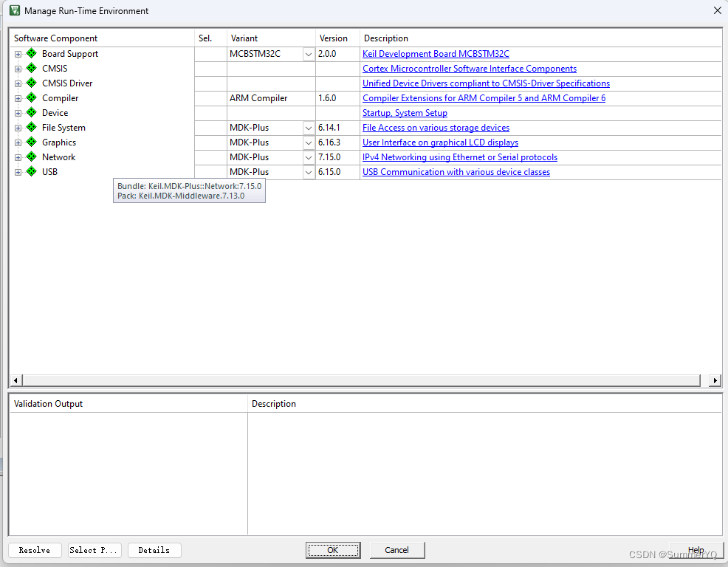The height and width of the screenshot is (567, 728).
Task: Click the green diamond icon beside CMSIS Driver
Action: (x=31, y=83)
